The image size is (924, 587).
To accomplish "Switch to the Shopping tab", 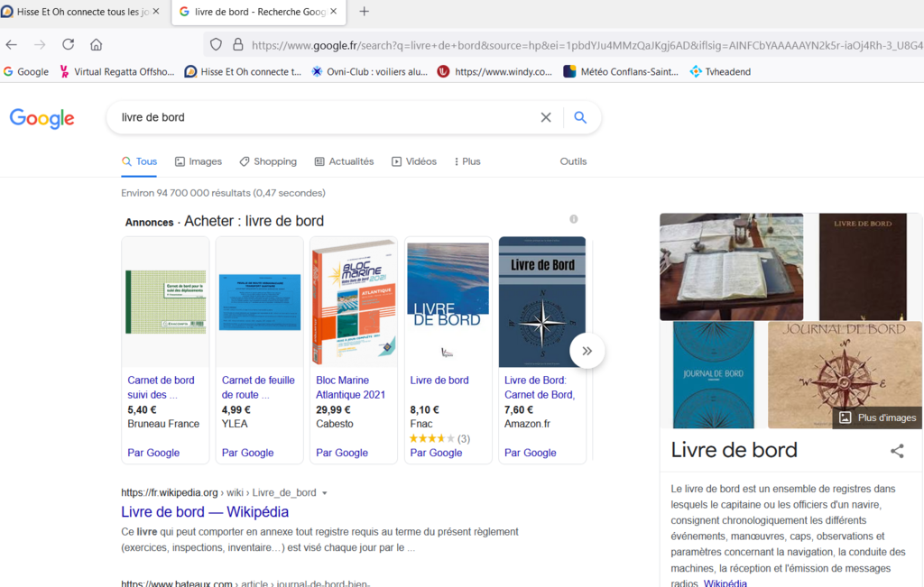I will click(267, 161).
